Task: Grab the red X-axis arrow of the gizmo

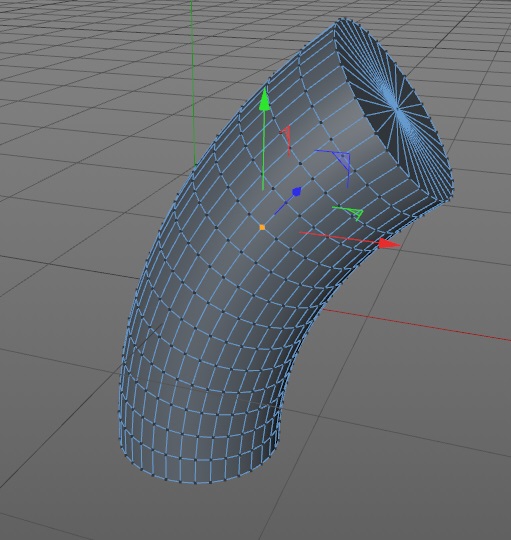Action: (389, 244)
